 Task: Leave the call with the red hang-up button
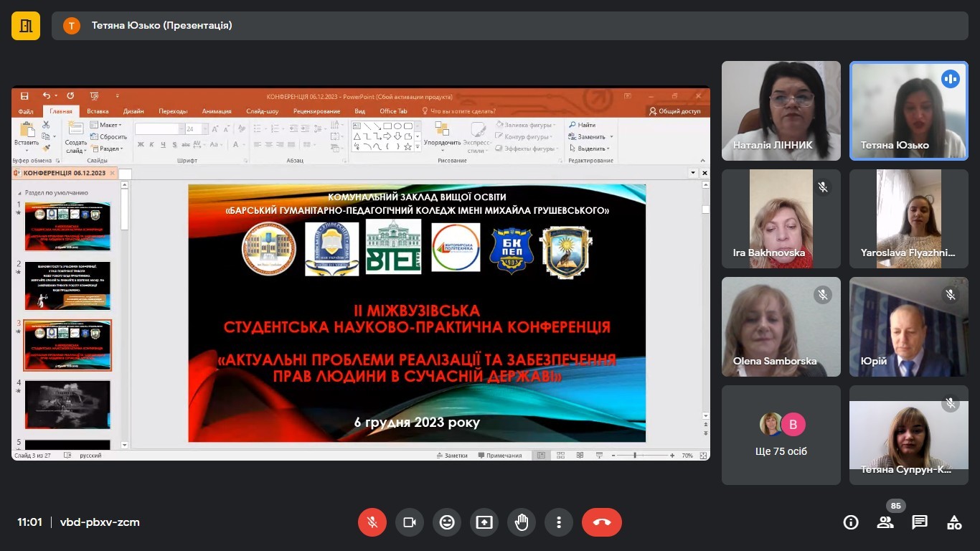601,522
